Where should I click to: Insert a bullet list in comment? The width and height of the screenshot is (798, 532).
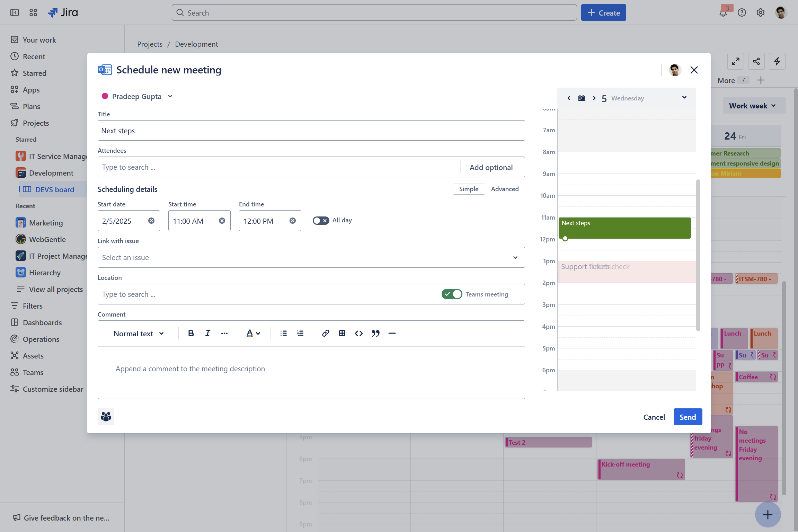(x=283, y=333)
